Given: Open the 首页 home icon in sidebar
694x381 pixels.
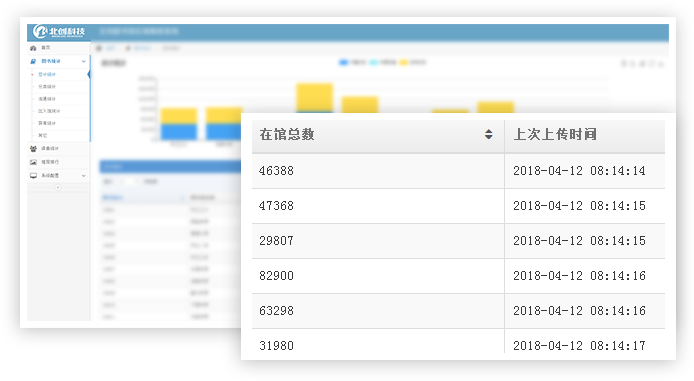Looking at the screenshot, I should pos(33,48).
